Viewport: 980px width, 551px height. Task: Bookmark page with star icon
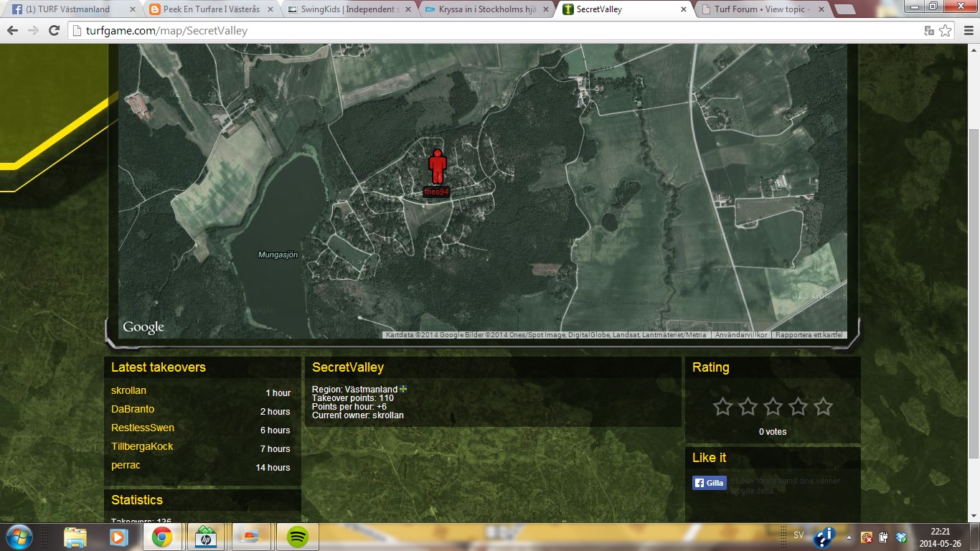pyautogui.click(x=946, y=31)
